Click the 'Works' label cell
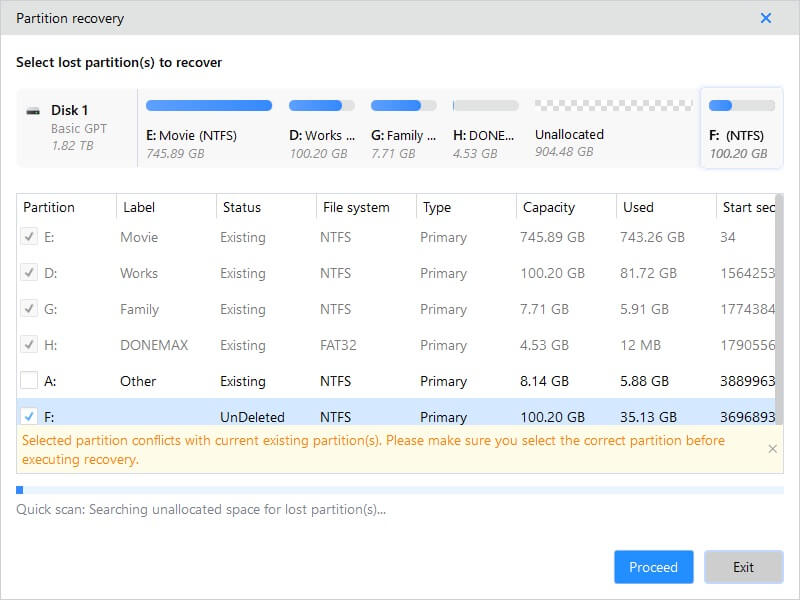 pyautogui.click(x=139, y=273)
